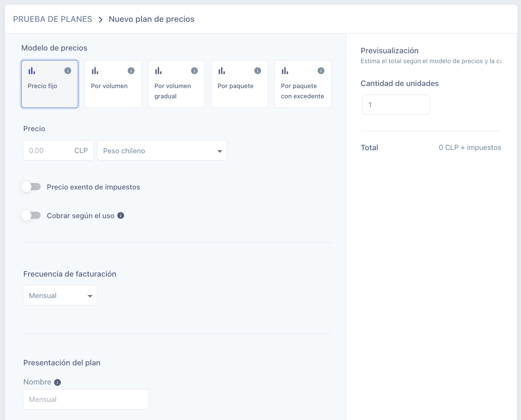521x420 pixels.
Task: Choose Por paquete con excedente model
Action: (x=303, y=84)
